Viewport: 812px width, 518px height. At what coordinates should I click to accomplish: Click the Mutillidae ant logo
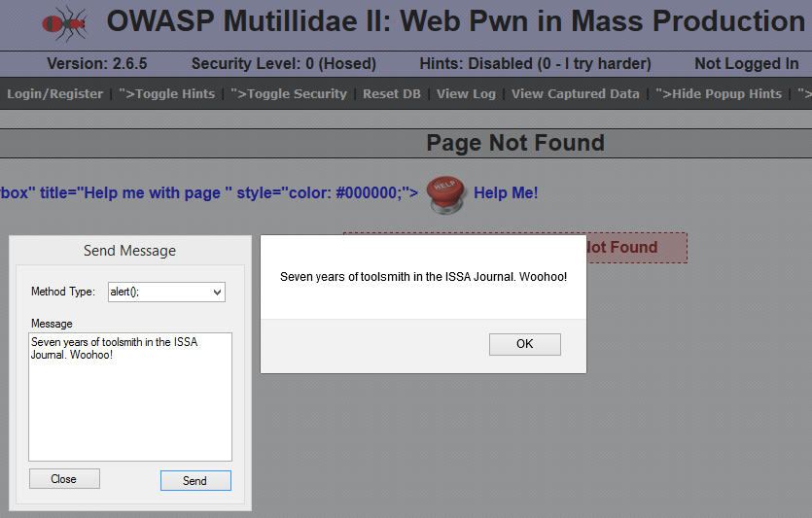[x=64, y=23]
